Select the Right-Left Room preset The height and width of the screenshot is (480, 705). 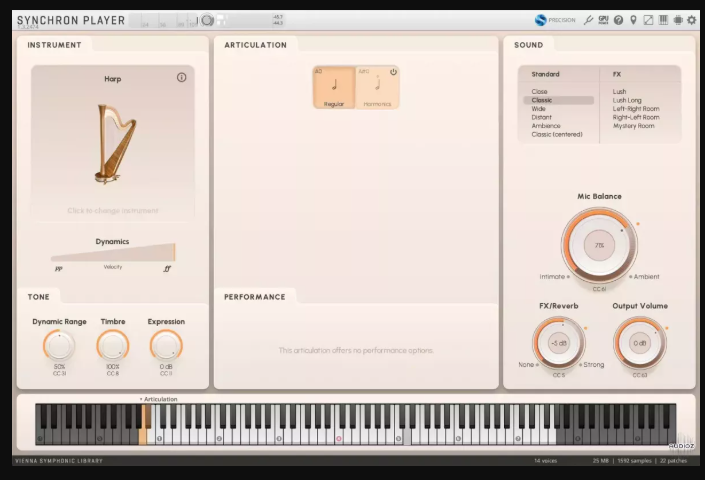tap(636, 117)
